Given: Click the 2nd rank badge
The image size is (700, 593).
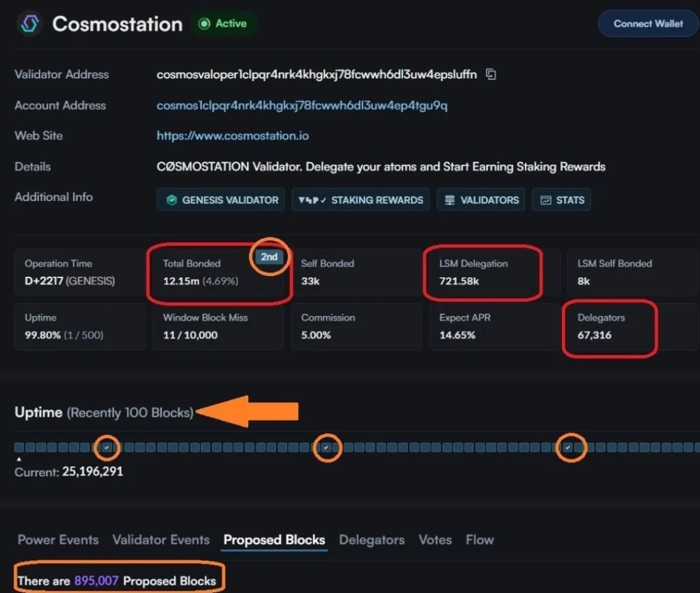Looking at the screenshot, I should point(269,257).
